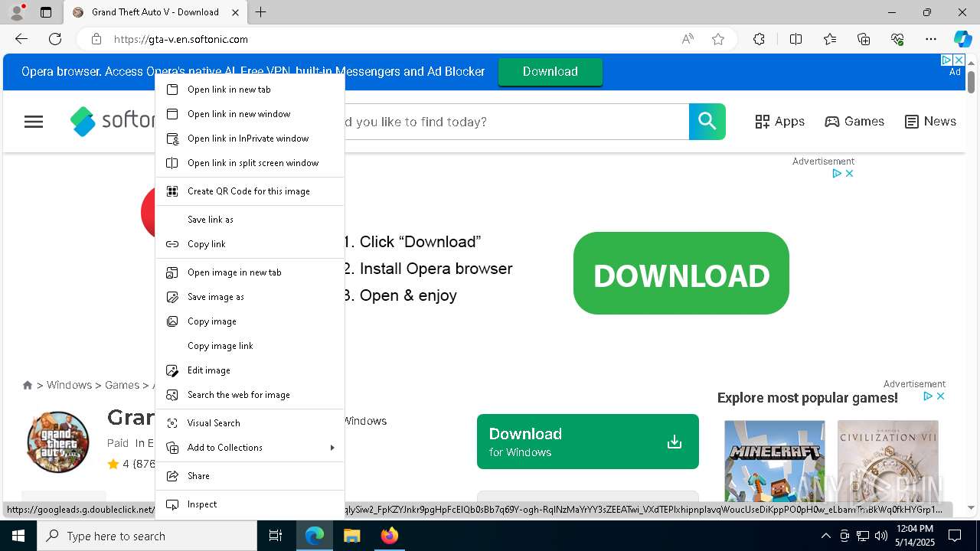Click Windows breadcrumb link
This screenshot has width=980, height=551.
pyautogui.click(x=69, y=385)
